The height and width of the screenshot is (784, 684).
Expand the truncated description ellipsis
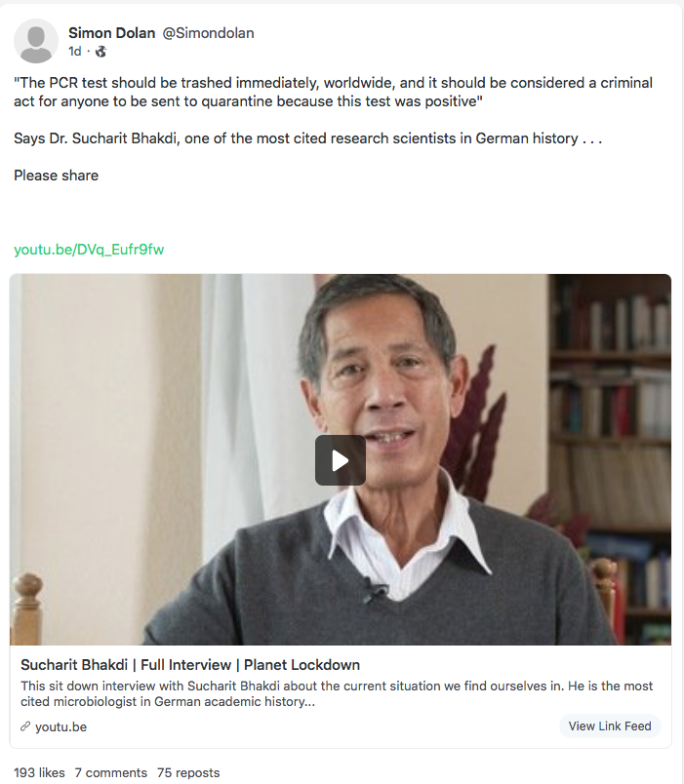click(x=309, y=702)
